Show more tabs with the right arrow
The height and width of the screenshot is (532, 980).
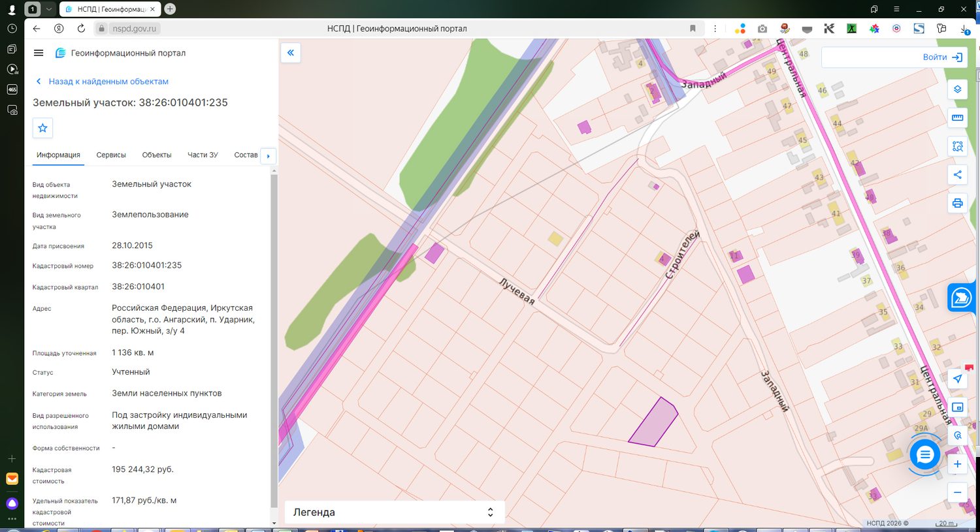268,156
